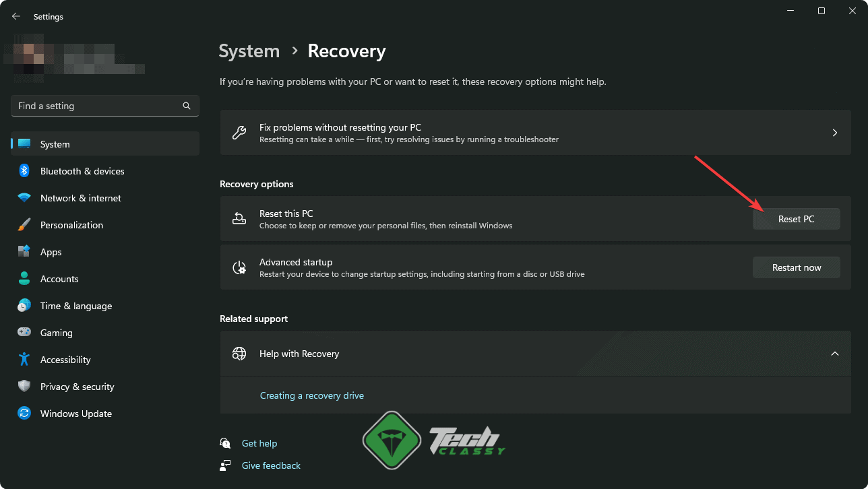Open Time & language clock icon
868x489 pixels.
tap(25, 305)
